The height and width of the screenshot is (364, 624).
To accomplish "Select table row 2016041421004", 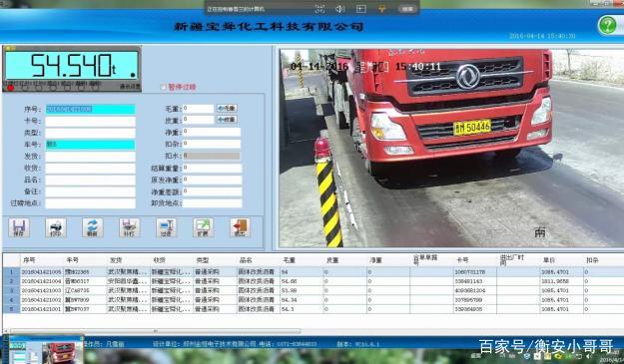I will [312, 281].
